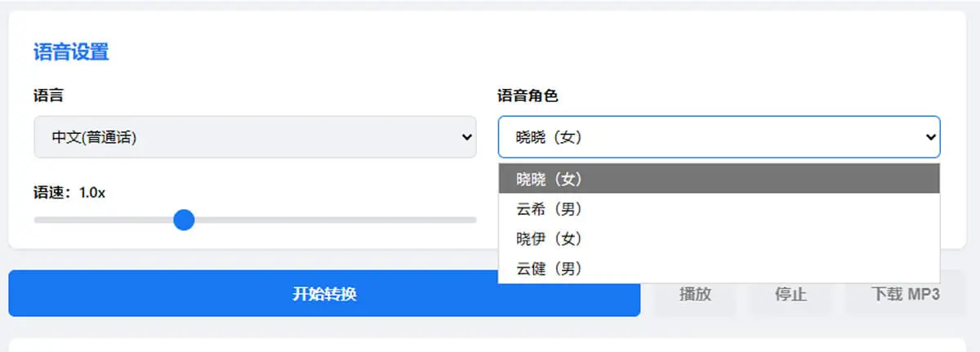
Task: Start conversion with the 开始转换 button
Action: tap(324, 294)
